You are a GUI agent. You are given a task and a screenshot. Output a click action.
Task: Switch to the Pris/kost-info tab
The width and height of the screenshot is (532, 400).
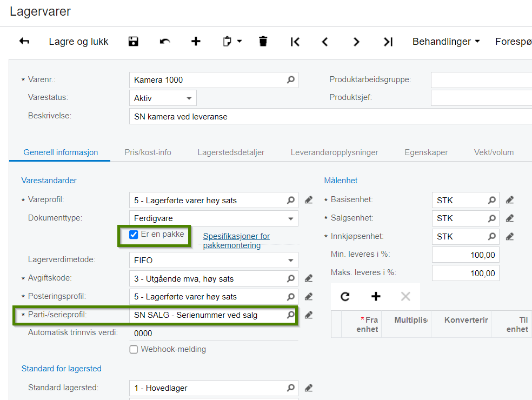(148, 152)
